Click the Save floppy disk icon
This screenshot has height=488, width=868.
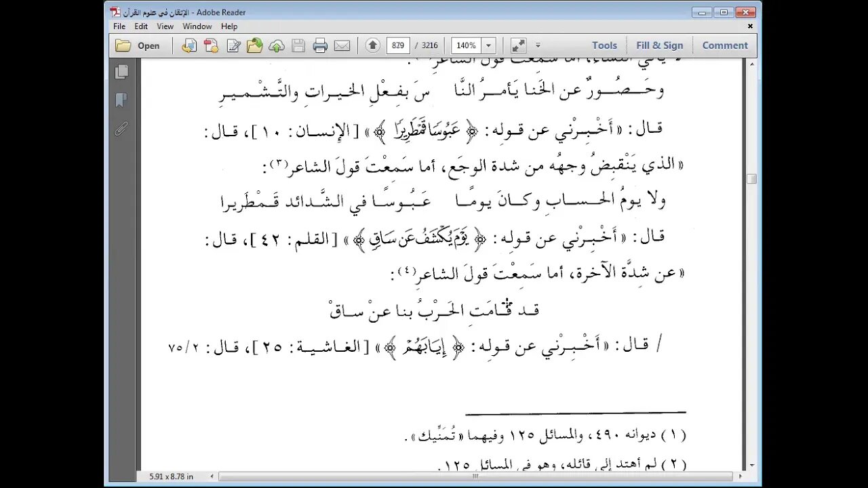coord(298,45)
